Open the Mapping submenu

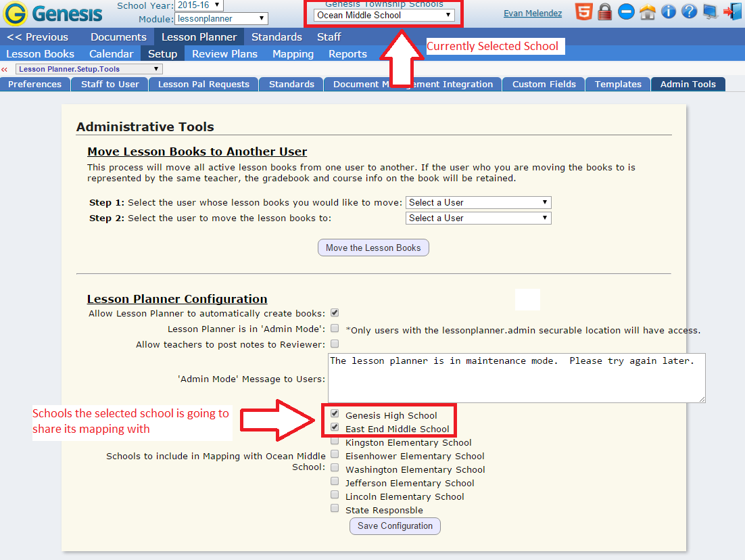click(x=293, y=53)
